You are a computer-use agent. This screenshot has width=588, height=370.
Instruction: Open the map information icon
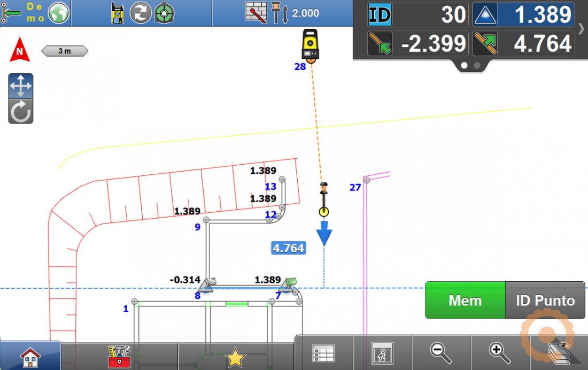[382, 353]
